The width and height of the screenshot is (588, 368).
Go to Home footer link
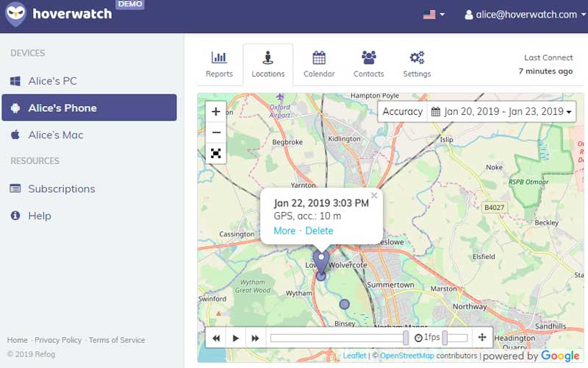click(17, 340)
